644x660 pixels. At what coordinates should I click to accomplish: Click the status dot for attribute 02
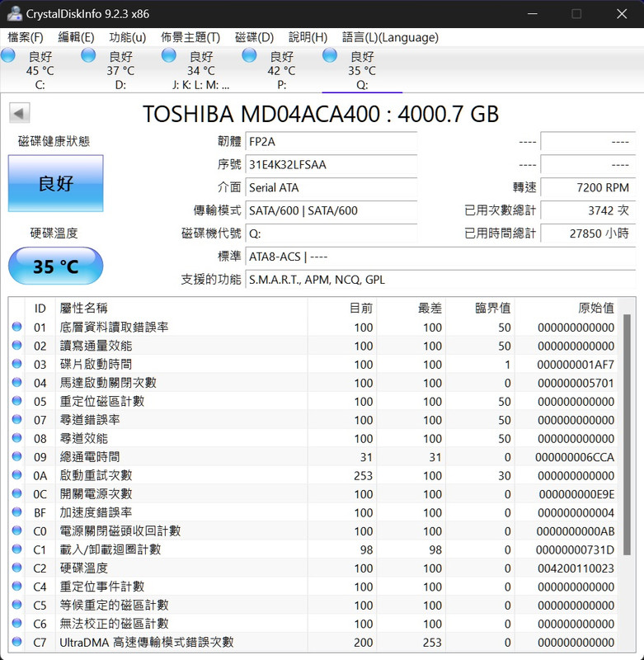[x=16, y=345]
